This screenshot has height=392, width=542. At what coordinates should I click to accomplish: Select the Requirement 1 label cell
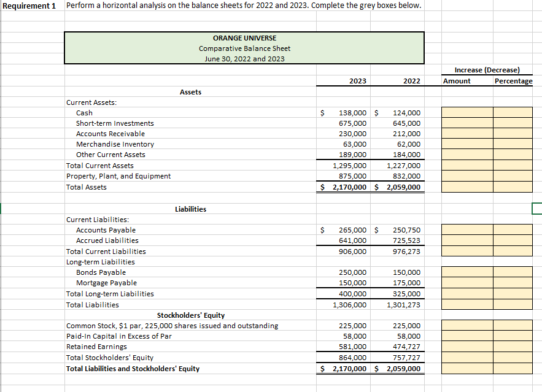tap(29, 6)
